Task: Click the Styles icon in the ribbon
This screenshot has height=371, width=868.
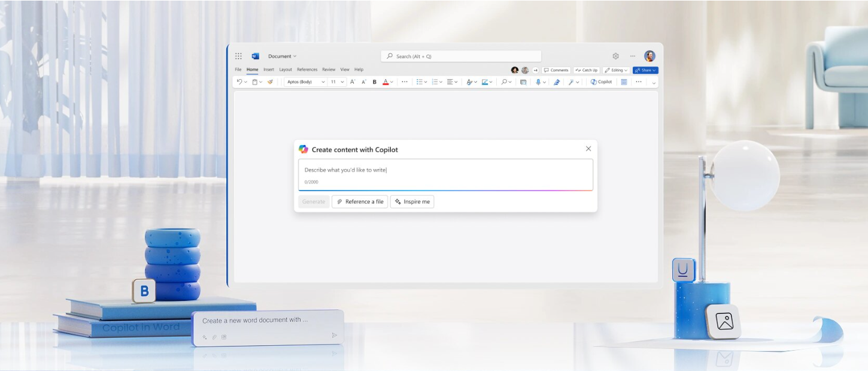Action: pos(469,82)
